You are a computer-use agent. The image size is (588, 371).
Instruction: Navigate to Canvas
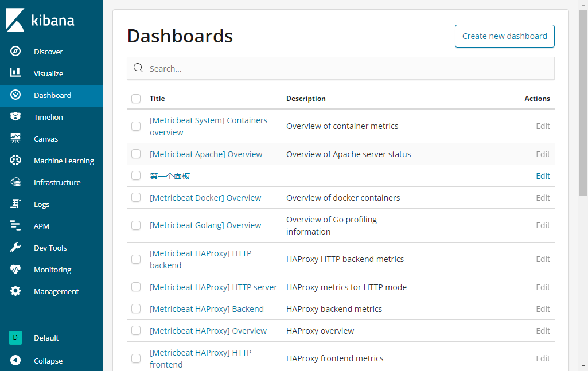coord(52,139)
